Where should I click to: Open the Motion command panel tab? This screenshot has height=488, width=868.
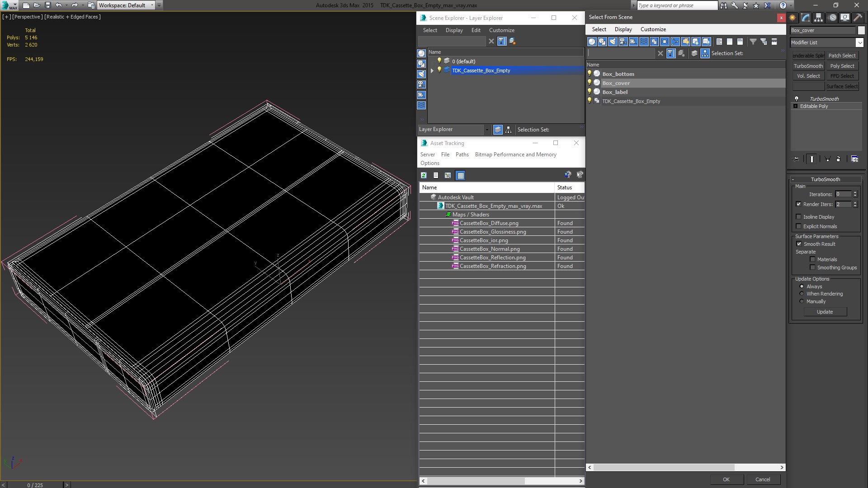[x=832, y=18]
